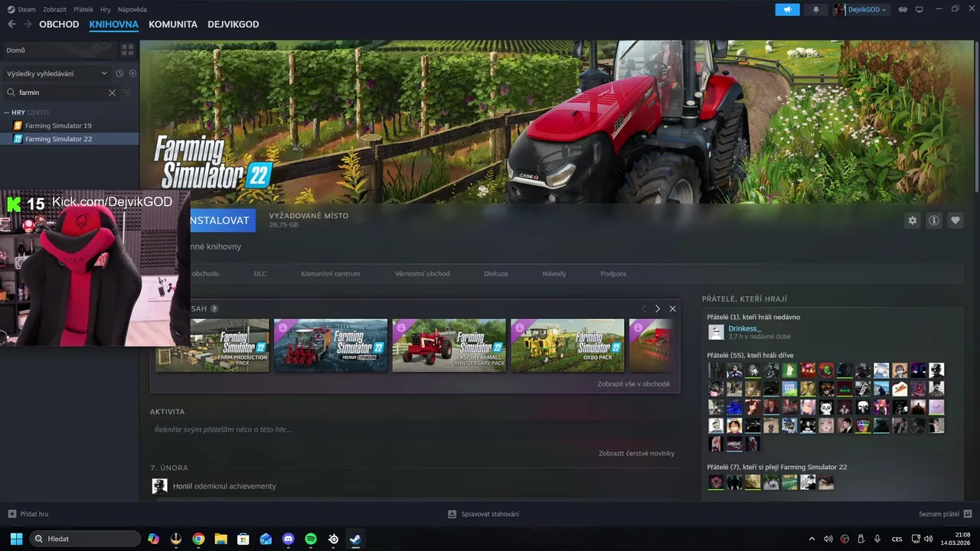Click the ready-to-play filter icon
Image resolution: width=980 pixels, height=551 pixels.
132,73
